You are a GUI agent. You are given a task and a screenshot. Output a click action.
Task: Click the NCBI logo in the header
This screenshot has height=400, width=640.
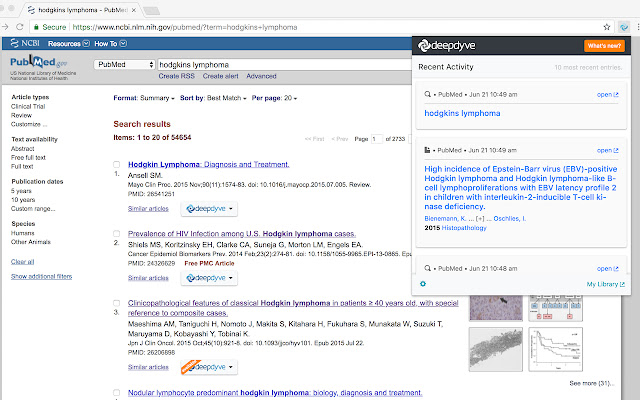tap(25, 43)
